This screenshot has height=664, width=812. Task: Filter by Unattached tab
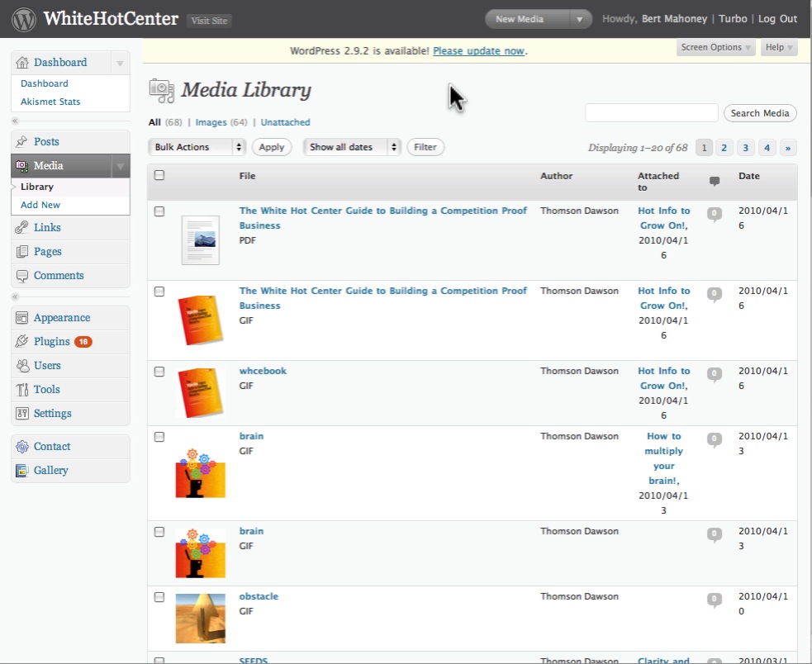tap(285, 123)
